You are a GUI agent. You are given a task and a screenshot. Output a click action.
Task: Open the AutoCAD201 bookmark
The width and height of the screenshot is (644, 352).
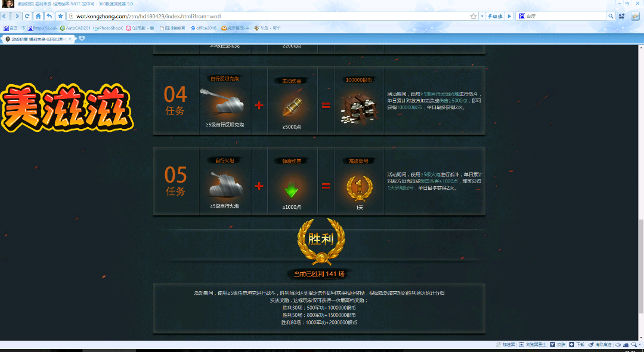pos(75,28)
